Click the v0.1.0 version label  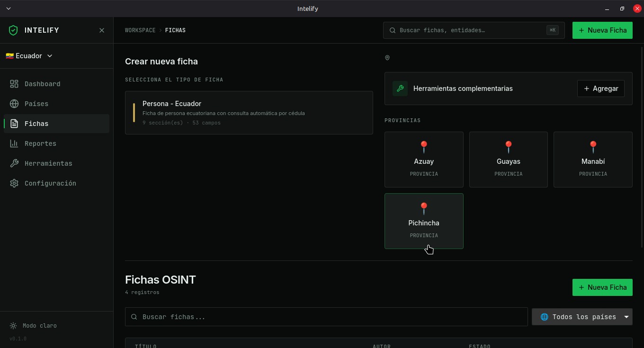[x=18, y=339]
